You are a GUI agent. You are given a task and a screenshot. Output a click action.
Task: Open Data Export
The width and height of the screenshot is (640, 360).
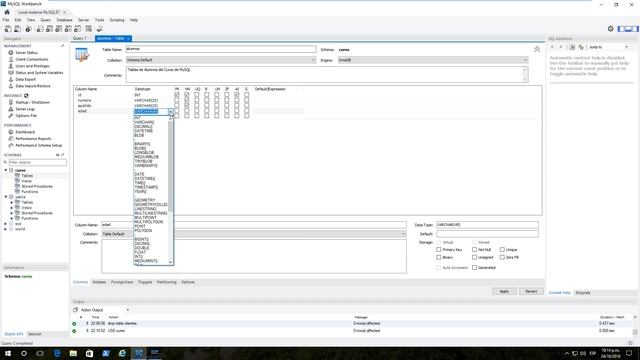(26, 79)
